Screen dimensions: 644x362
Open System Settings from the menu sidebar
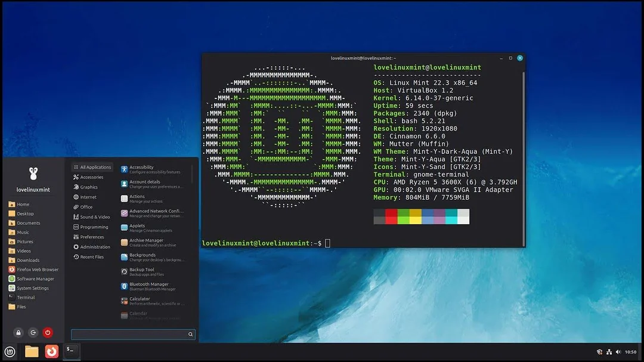[x=33, y=287]
